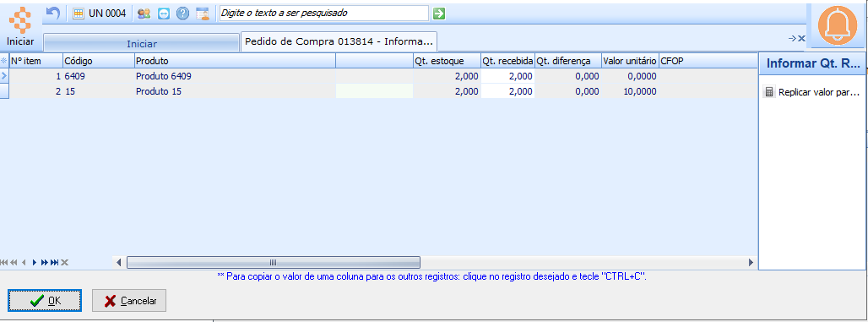Click the Cancelar button
868x322 pixels.
pyautogui.click(x=129, y=301)
